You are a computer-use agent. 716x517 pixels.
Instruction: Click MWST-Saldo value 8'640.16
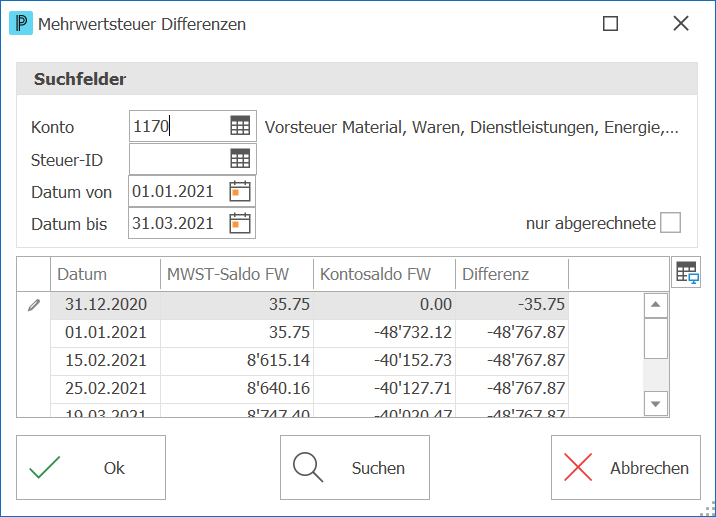278,388
